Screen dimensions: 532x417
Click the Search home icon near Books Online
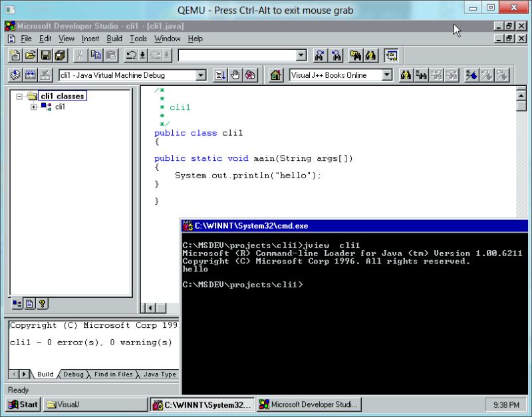[x=276, y=74]
